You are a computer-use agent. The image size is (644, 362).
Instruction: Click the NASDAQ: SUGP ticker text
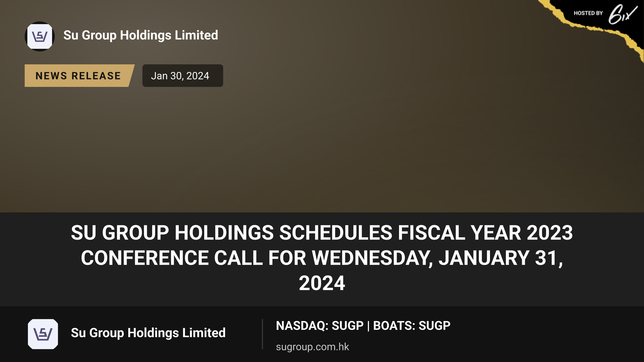point(320,326)
